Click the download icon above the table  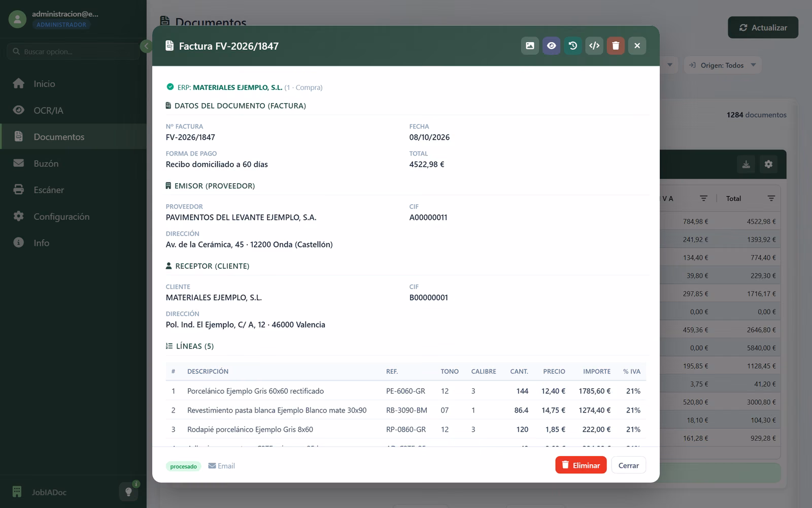(746, 164)
